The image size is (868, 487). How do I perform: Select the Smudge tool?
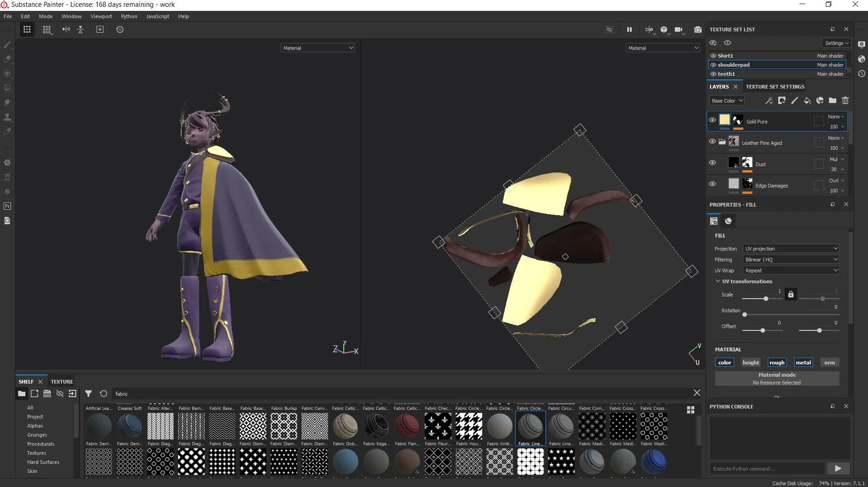click(7, 103)
